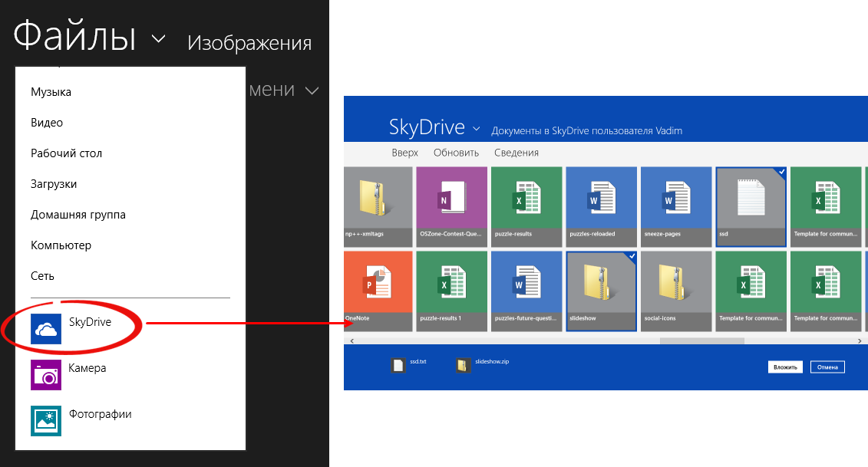Select the OSZone-Contest-Que... OneNote tile
868x467 pixels.
pos(452,206)
